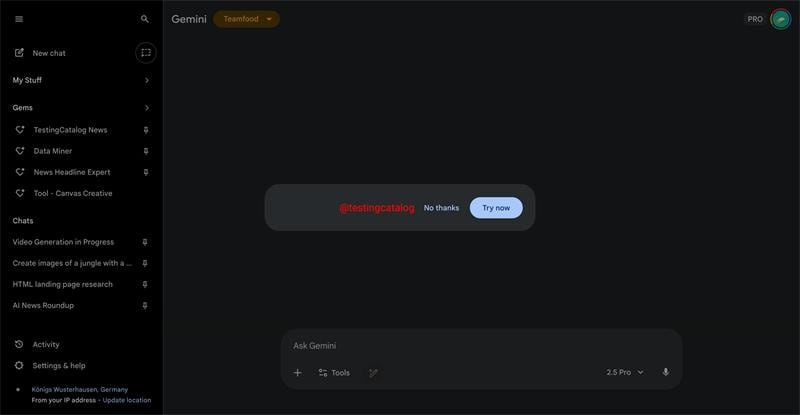
Task: Open the Teamfood dropdown
Action: (x=246, y=19)
